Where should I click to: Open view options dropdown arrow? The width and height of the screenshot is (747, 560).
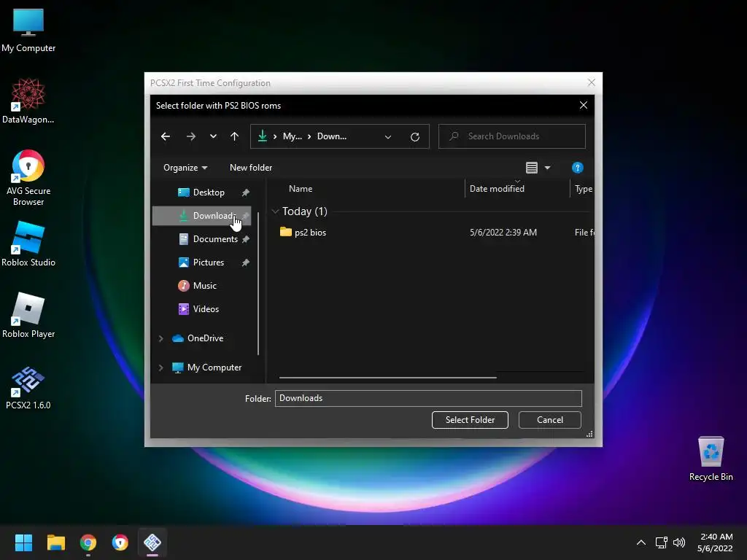point(547,168)
